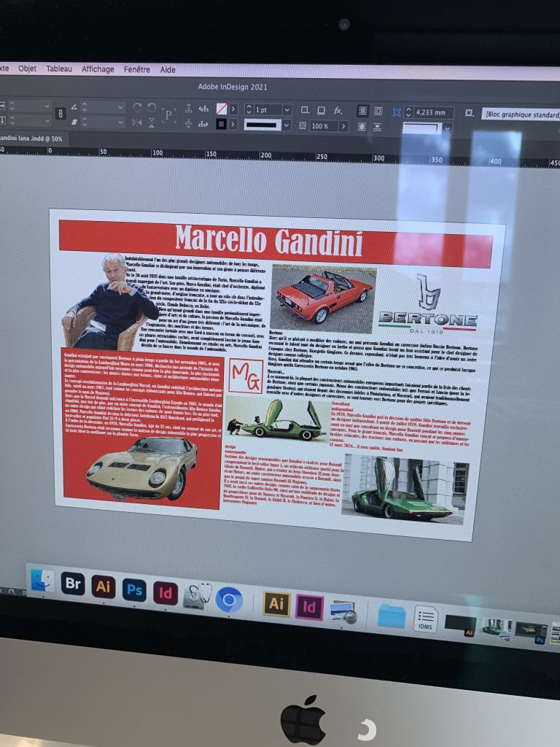Click the dark red InDesign dock icon
This screenshot has height=747, width=560.
[x=166, y=593]
